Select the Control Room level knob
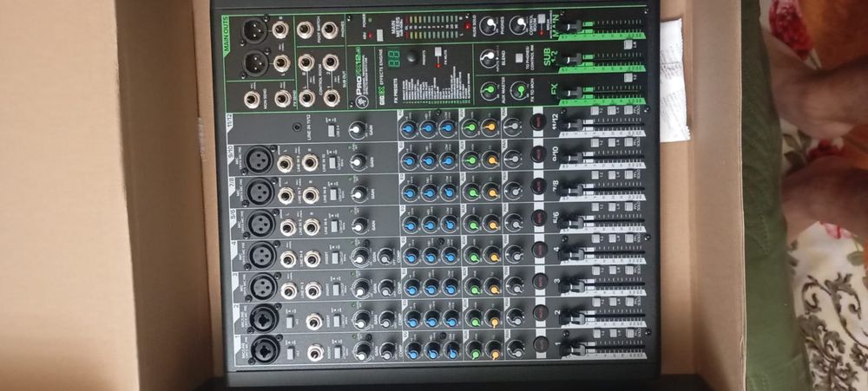Image resolution: width=868 pixels, height=391 pixels. tap(519, 24)
